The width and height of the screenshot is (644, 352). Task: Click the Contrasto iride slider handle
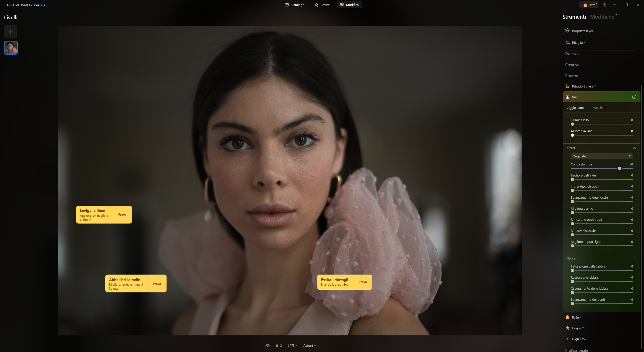[x=619, y=168]
